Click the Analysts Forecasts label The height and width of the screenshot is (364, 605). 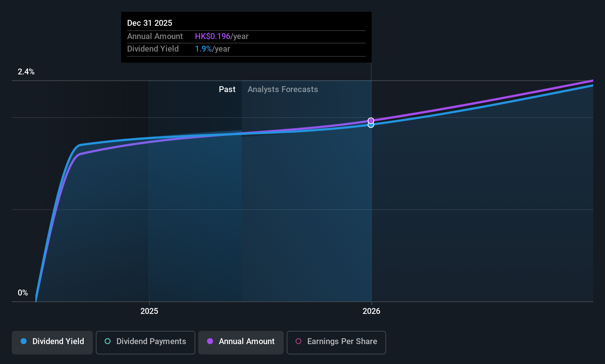283,90
